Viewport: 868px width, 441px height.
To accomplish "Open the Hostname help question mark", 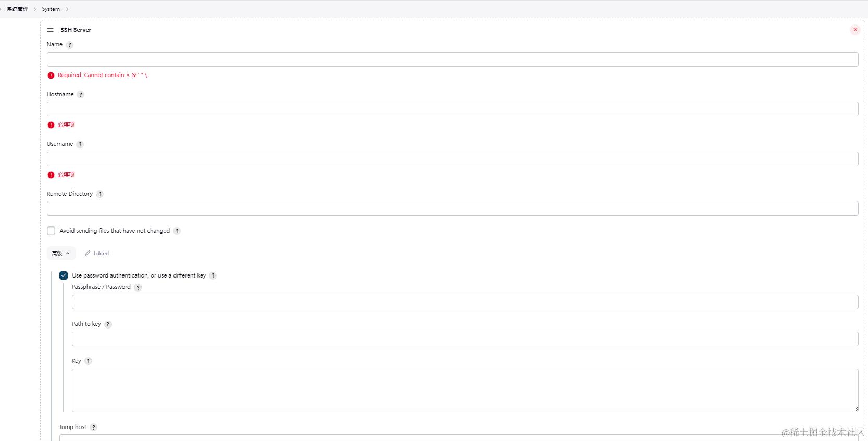I will [81, 95].
